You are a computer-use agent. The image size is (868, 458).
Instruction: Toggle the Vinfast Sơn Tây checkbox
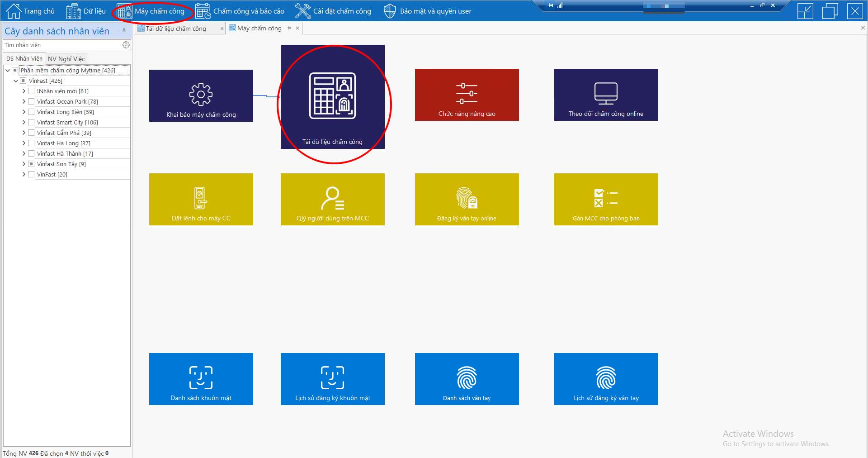pos(31,164)
